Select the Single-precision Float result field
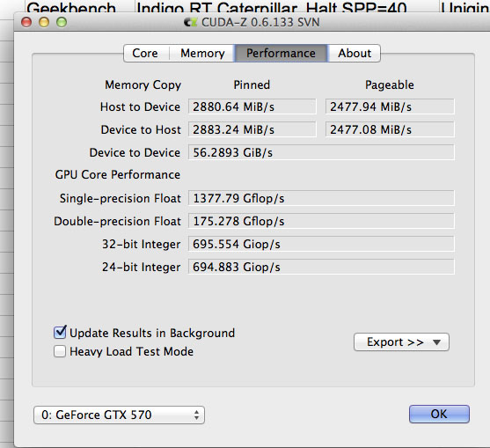490x448 pixels. coord(321,198)
